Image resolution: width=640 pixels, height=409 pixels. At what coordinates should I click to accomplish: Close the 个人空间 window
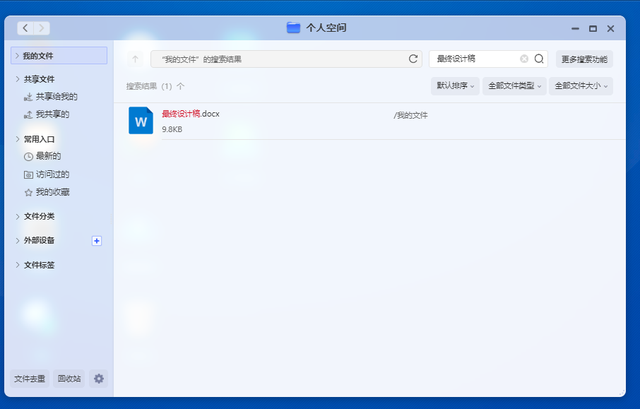point(610,29)
